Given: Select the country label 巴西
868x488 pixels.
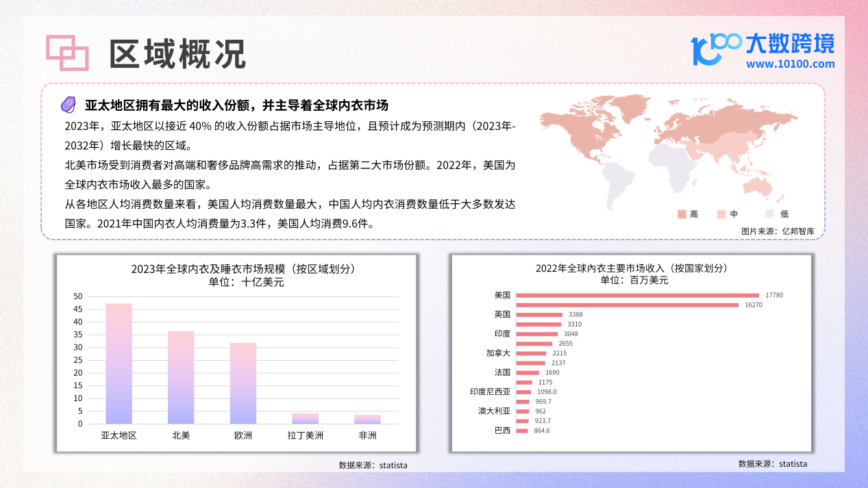Looking at the screenshot, I should [502, 431].
